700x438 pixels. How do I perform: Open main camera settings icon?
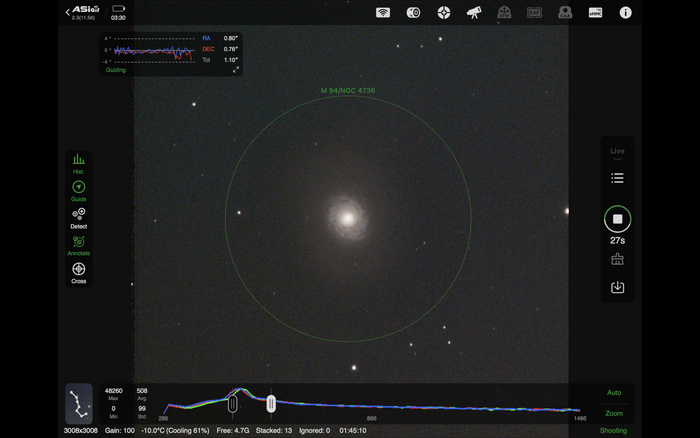(413, 13)
